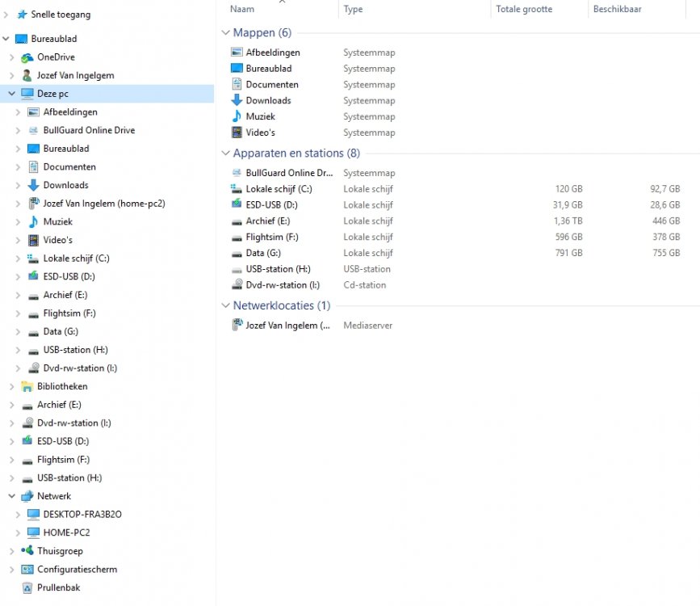This screenshot has width=700, height=606.
Task: Expand HOME-PC2 tree node
Action: pyautogui.click(x=18, y=532)
